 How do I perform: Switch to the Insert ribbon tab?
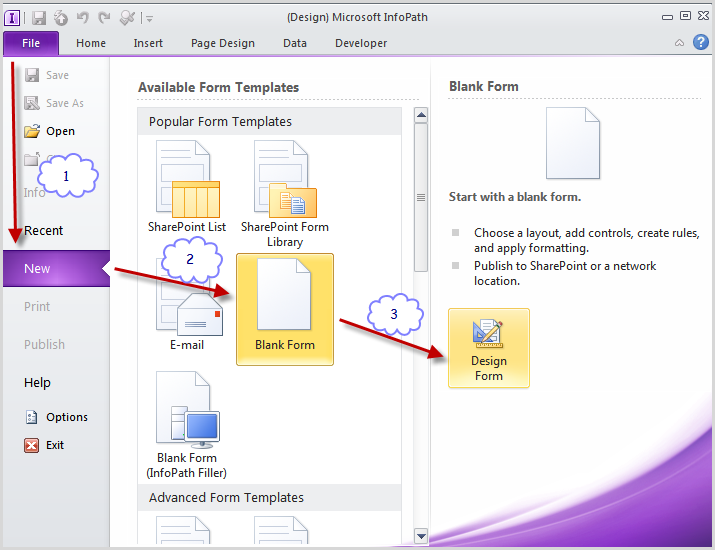(148, 43)
